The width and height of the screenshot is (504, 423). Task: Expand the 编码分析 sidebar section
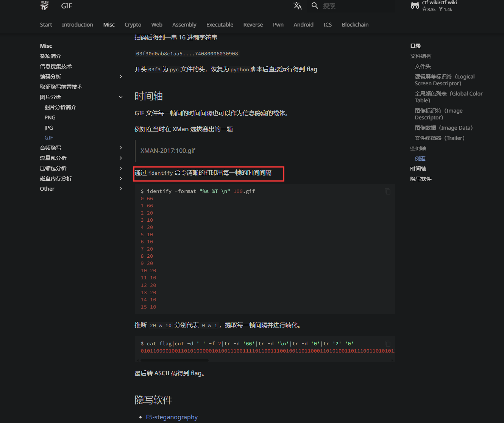coord(121,77)
